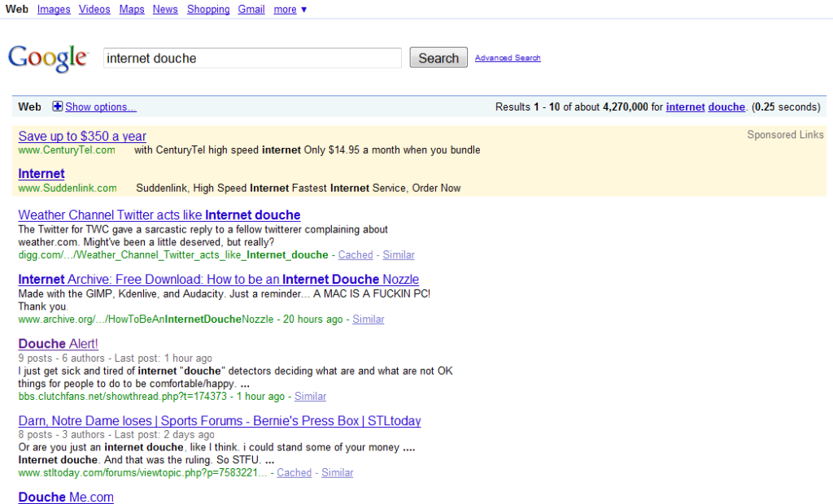Click 'www.Suddenlink.com' ad URL text
The height and width of the screenshot is (504, 833).
pyautogui.click(x=68, y=188)
